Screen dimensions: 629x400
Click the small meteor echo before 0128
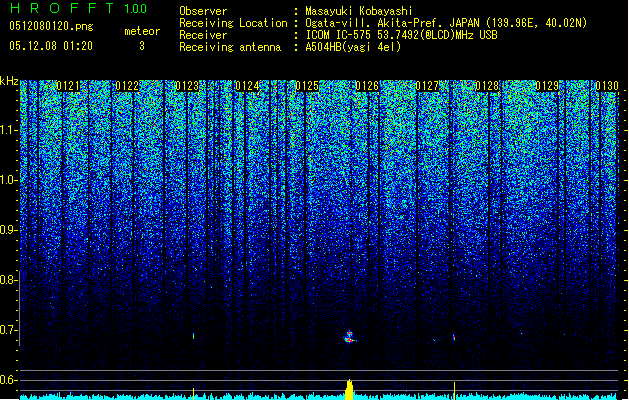(x=454, y=337)
